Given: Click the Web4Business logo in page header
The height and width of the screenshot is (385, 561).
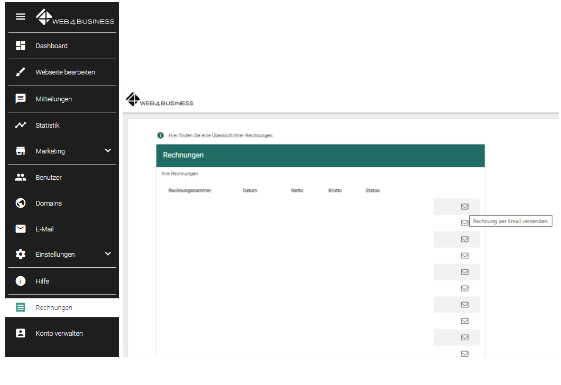Looking at the screenshot, I should point(160,100).
